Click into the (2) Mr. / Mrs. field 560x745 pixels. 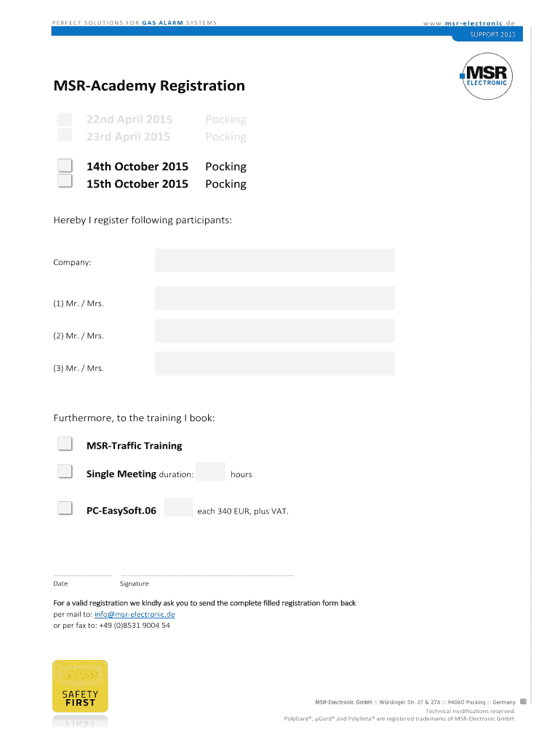(x=274, y=331)
